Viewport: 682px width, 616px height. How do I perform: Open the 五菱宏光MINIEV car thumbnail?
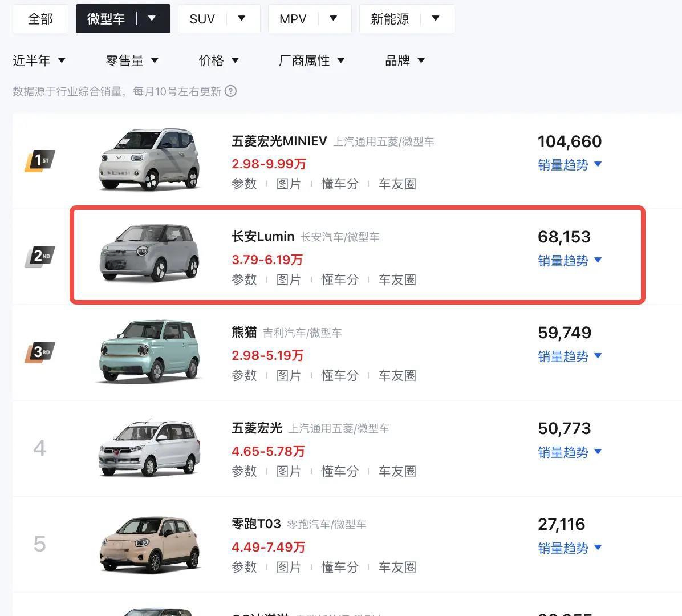coord(149,159)
